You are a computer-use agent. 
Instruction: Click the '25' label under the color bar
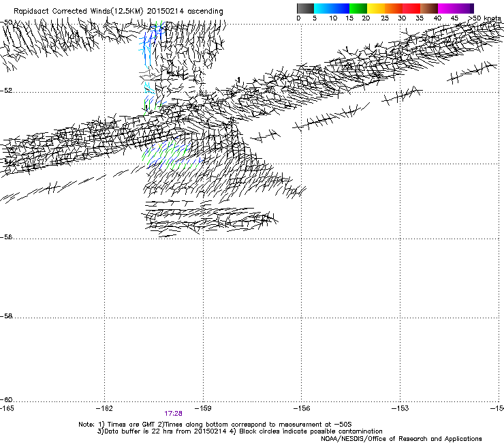click(x=385, y=18)
